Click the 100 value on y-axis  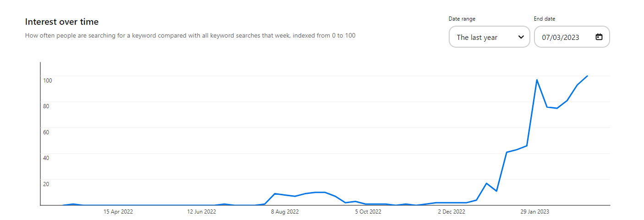[x=48, y=81]
